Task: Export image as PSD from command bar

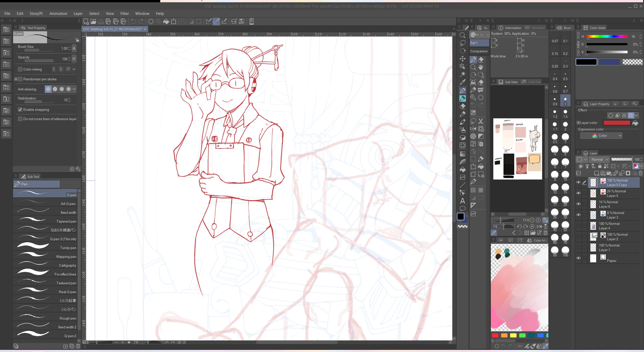Action: pos(124,21)
